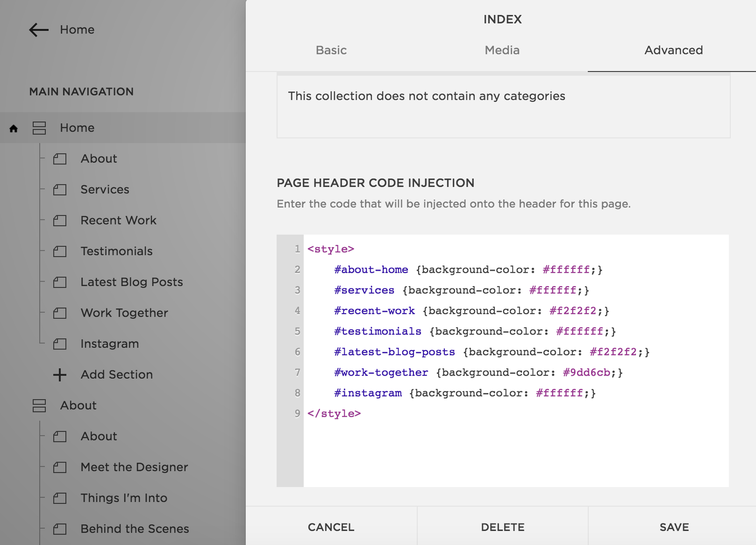Click the plus icon for Add Section

coord(60,375)
